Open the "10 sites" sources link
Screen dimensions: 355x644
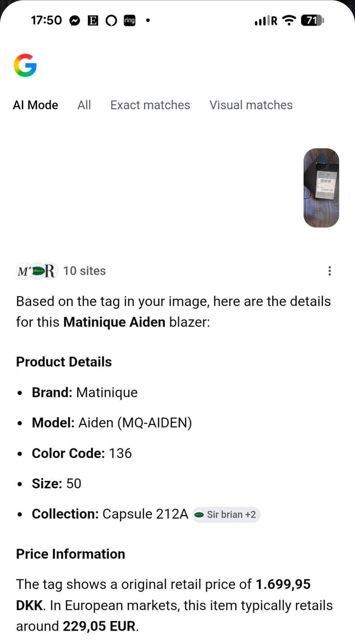tap(84, 271)
